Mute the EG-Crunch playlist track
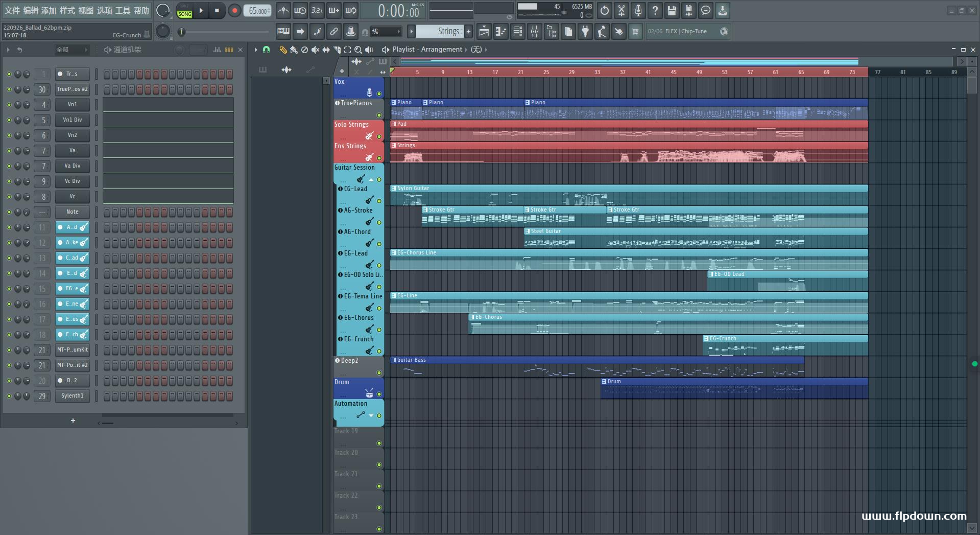The width and height of the screenshot is (980, 535). [x=379, y=351]
